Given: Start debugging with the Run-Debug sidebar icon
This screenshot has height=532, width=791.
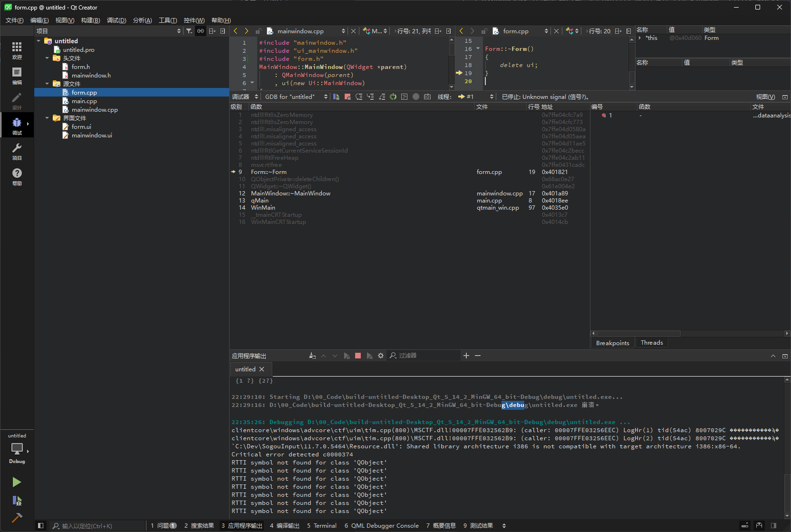Looking at the screenshot, I should (x=17, y=500).
